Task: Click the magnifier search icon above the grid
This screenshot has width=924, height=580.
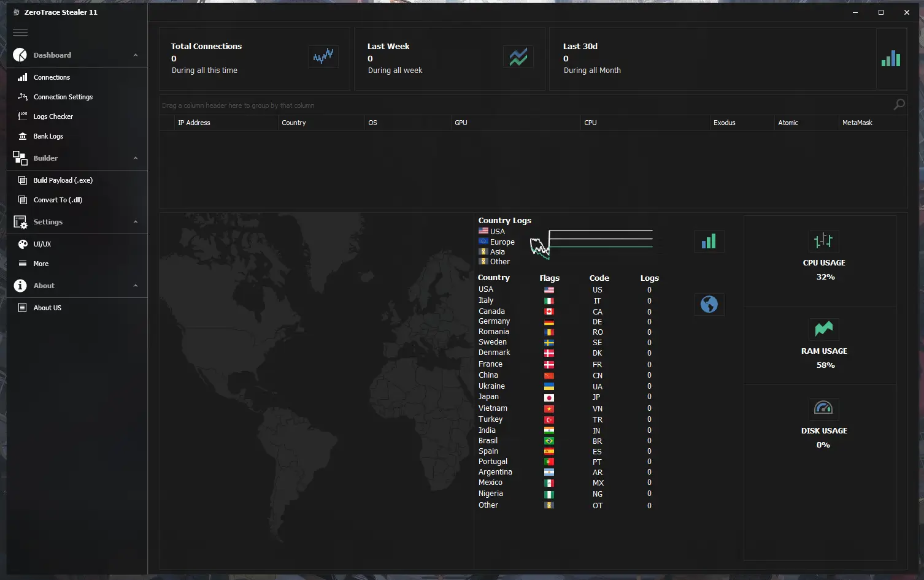Action: point(899,105)
